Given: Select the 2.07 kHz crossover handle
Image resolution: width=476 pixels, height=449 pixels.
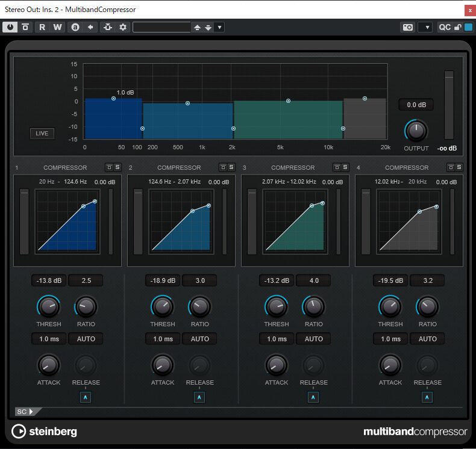Looking at the screenshot, I should point(233,129).
